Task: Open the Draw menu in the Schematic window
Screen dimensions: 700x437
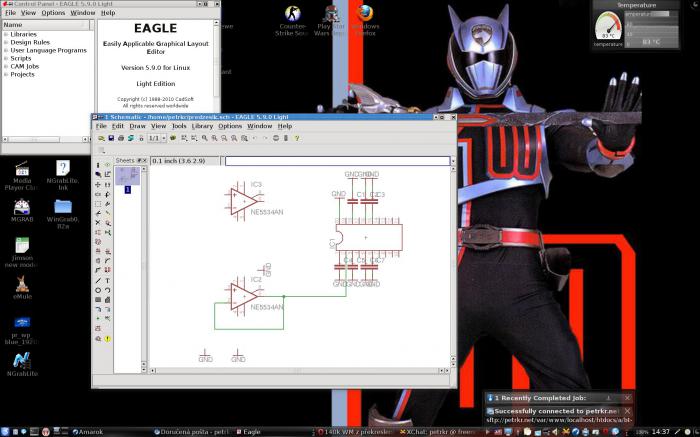Action: 137,126
